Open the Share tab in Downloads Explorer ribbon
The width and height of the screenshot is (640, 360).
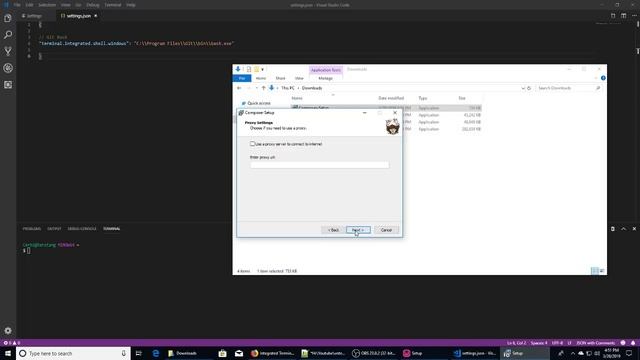280,78
